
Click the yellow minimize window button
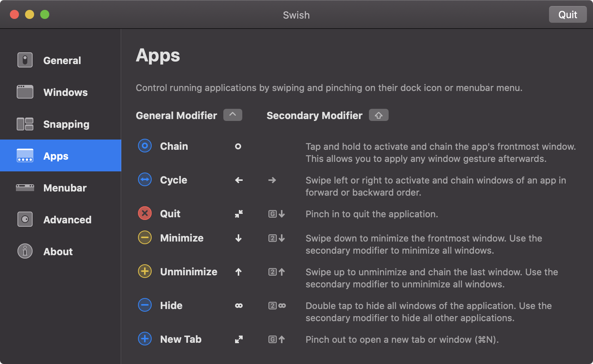(x=30, y=14)
